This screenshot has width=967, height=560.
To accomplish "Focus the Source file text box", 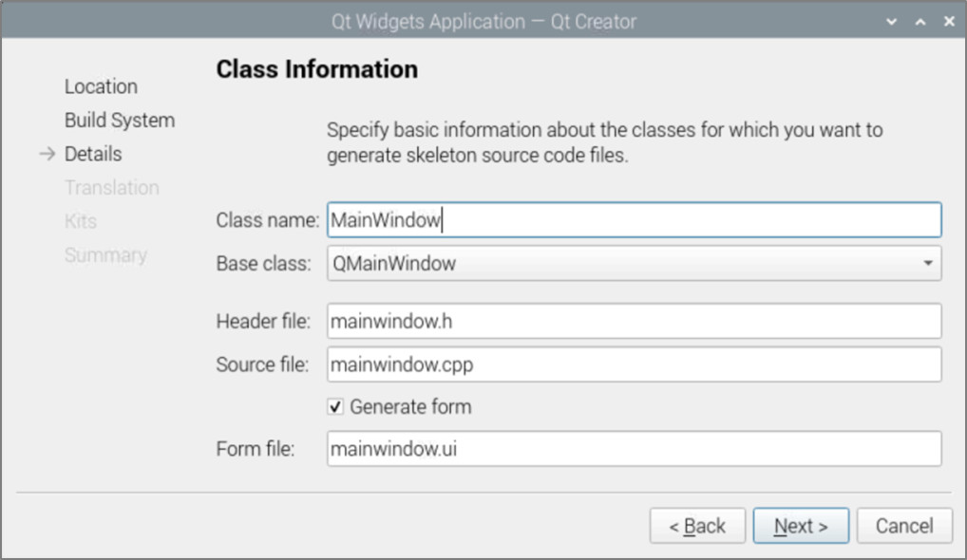I will [634, 364].
